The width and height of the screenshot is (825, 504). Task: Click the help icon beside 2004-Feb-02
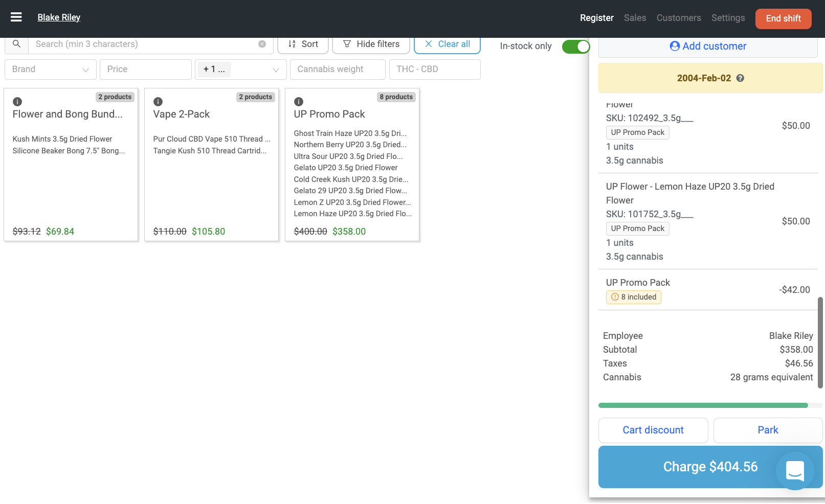click(740, 78)
